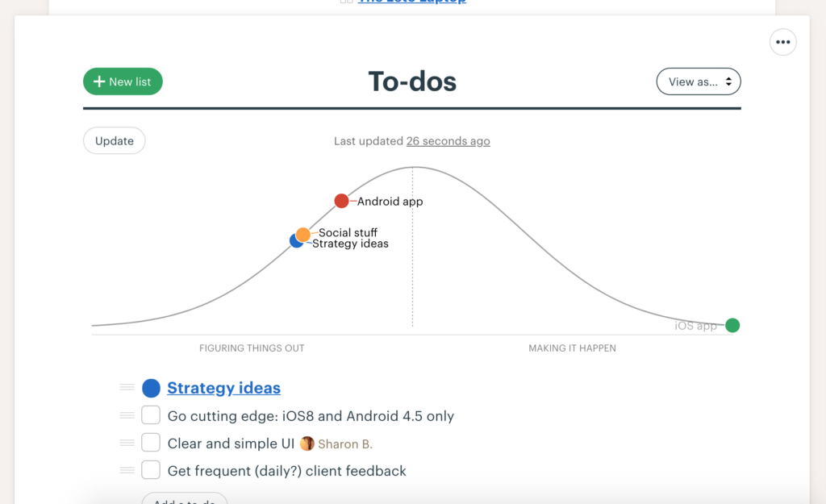Open the Strategy ideas list link
The image size is (826, 504).
click(x=223, y=388)
